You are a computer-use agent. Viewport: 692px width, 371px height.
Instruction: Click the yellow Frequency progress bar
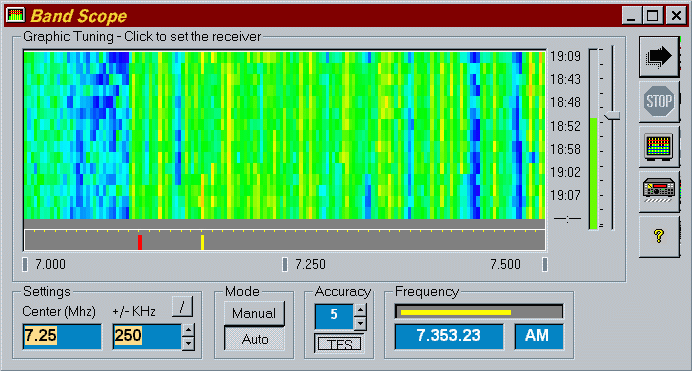[478, 312]
